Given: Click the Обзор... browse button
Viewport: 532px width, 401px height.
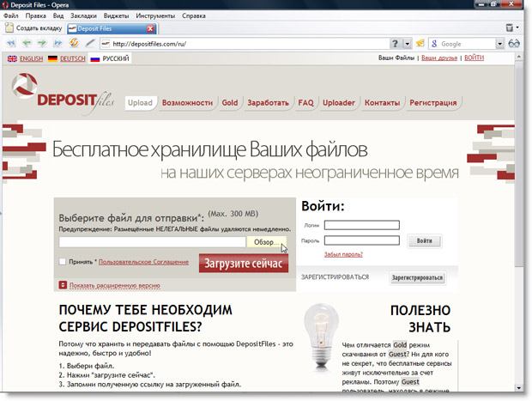Looking at the screenshot, I should (x=266, y=242).
